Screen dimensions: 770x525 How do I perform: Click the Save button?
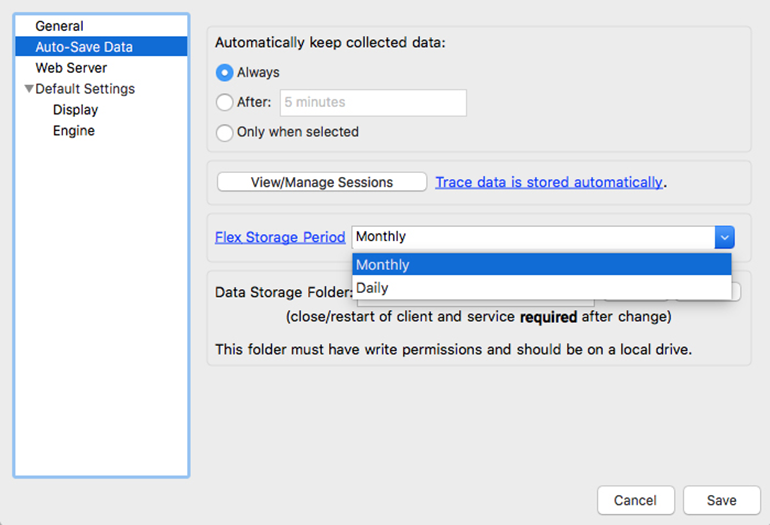point(721,500)
